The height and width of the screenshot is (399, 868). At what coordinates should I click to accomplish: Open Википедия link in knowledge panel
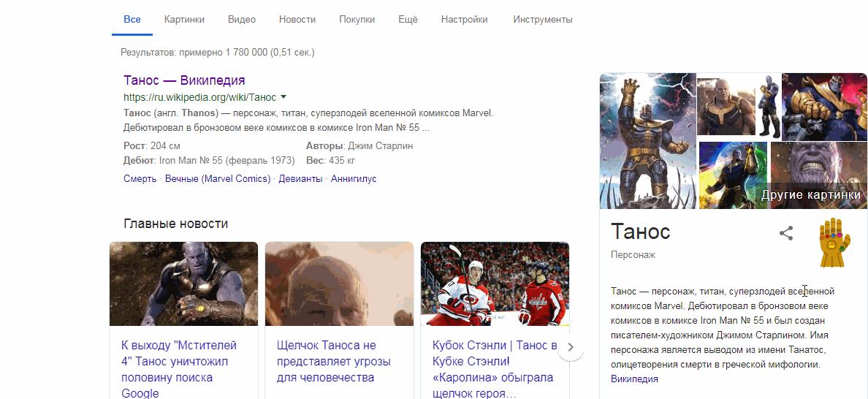(x=634, y=379)
